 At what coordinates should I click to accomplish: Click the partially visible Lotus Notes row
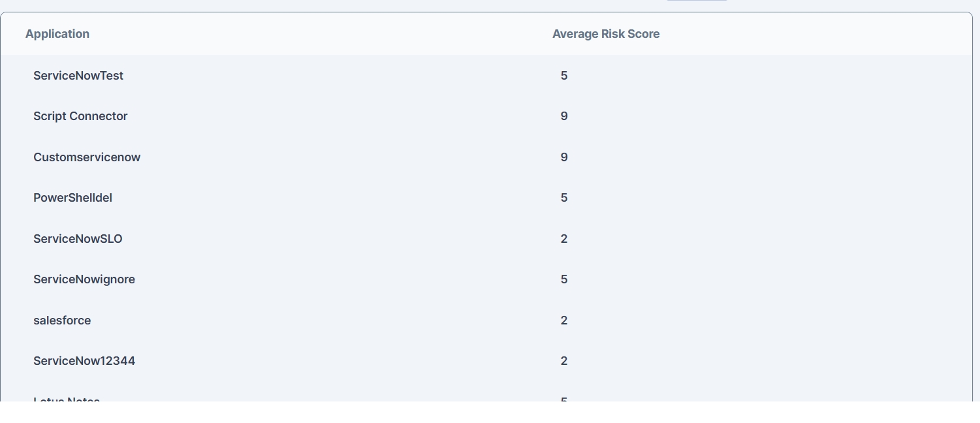tap(67, 399)
